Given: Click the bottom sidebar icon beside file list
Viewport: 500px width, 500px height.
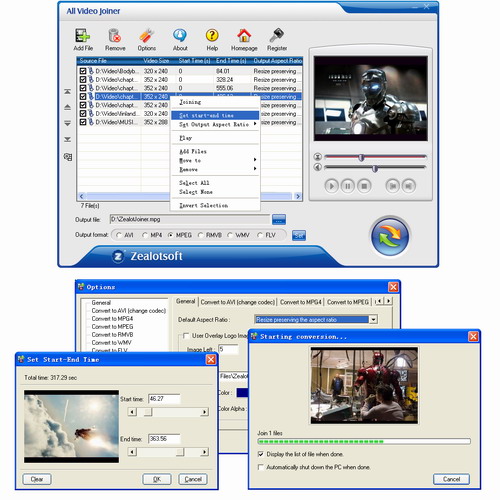Looking at the screenshot, I should (x=68, y=157).
